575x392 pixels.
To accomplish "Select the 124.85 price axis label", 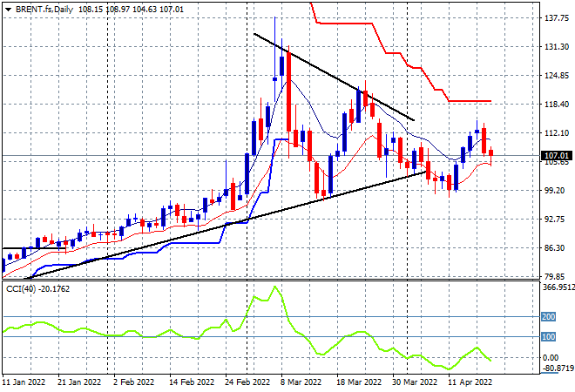I will (x=557, y=76).
